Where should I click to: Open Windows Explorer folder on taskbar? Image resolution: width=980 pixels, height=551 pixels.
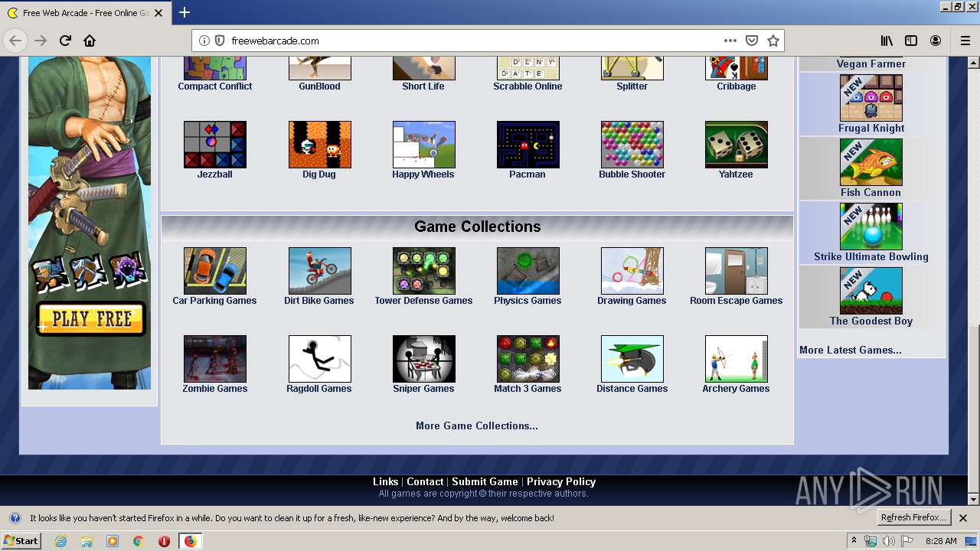(87, 541)
